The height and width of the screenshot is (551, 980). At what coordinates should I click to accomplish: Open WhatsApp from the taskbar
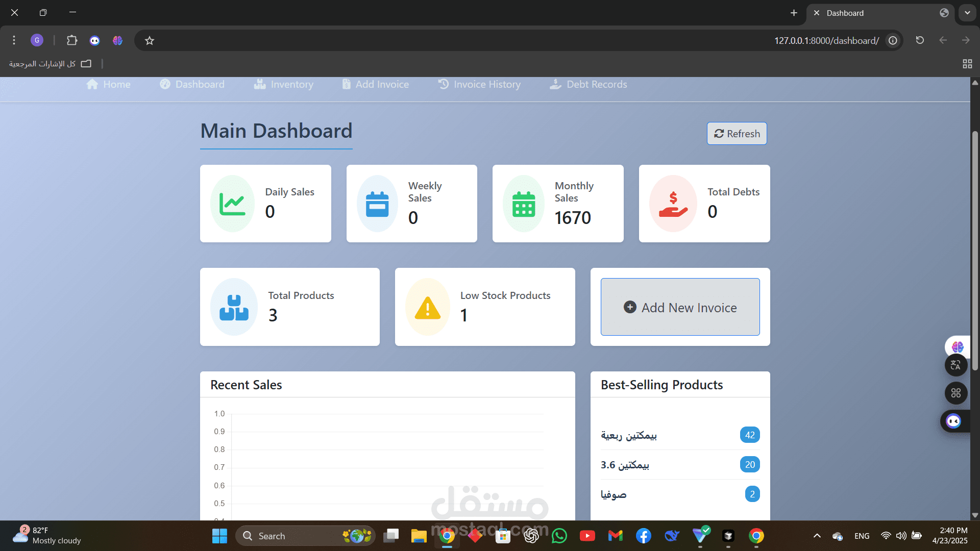coord(559,536)
